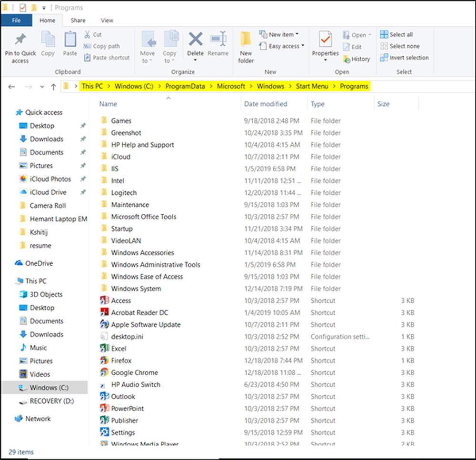Click the Up arrow navigation button
Image resolution: width=476 pixels, height=460 pixels.
click(x=53, y=87)
